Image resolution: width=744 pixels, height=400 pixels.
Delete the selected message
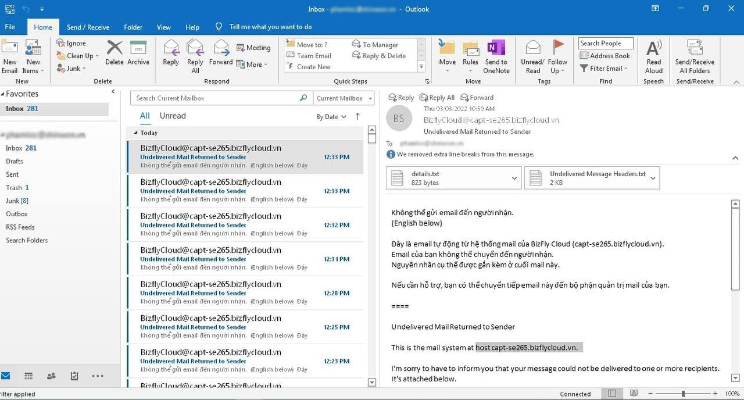click(x=114, y=52)
